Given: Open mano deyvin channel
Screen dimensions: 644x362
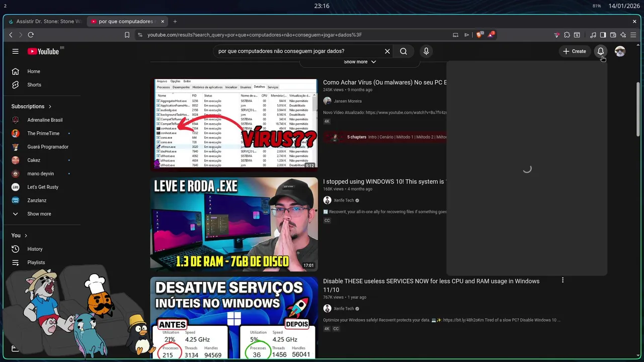Looking at the screenshot, I should (41, 173).
